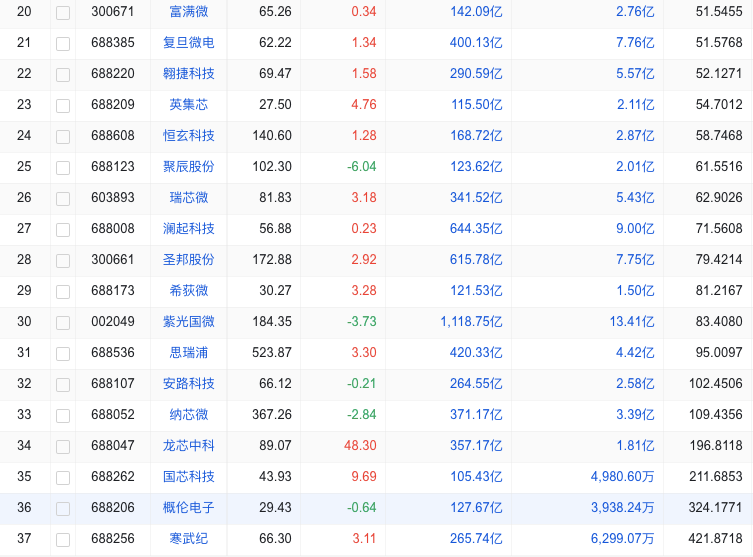This screenshot has width=753, height=557.
Task: Open stock link 翱捷科技
Action: pos(189,73)
